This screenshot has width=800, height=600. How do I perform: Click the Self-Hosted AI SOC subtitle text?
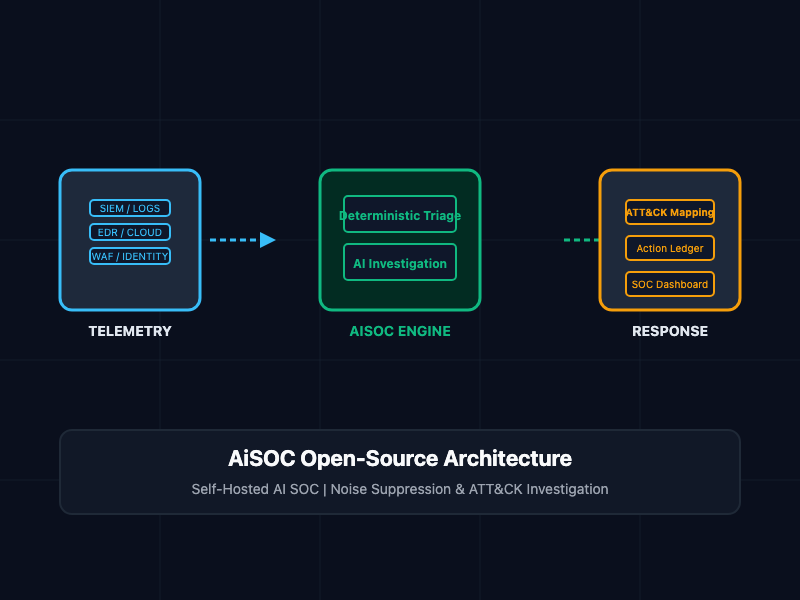point(400,489)
